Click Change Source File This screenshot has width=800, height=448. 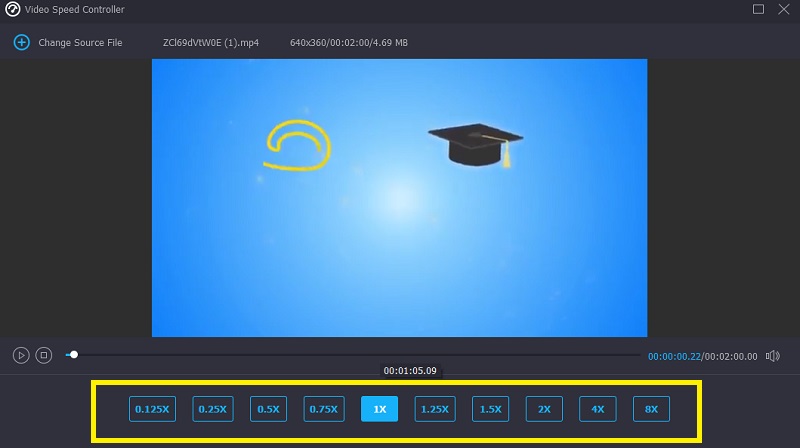(x=80, y=43)
